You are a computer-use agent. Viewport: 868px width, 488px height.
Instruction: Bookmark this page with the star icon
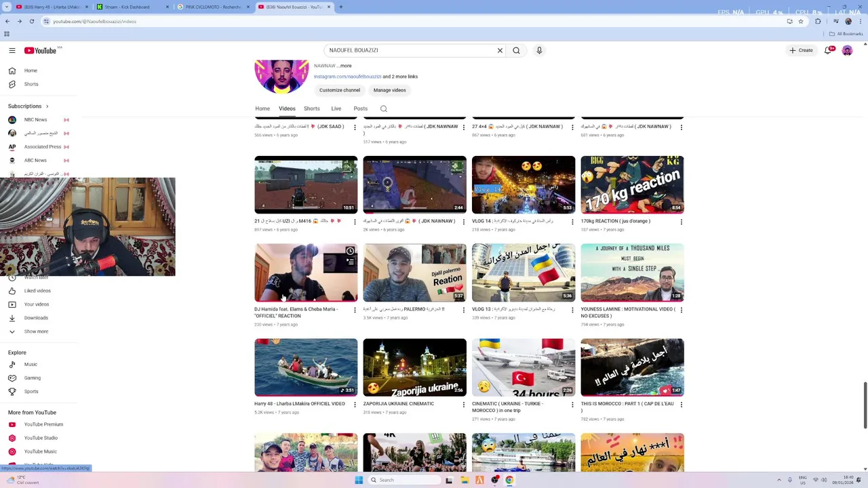click(801, 21)
